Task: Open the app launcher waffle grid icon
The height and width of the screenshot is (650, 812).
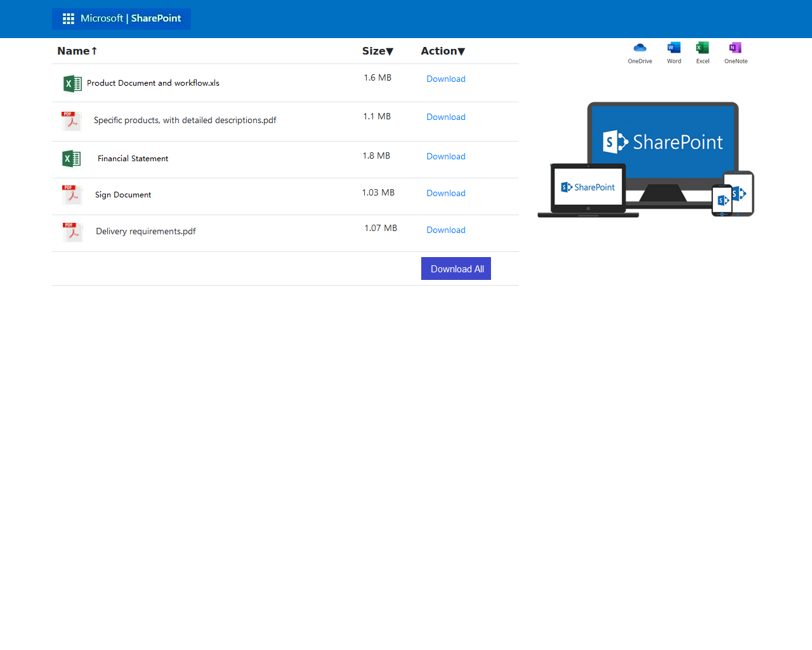Action: [69, 18]
